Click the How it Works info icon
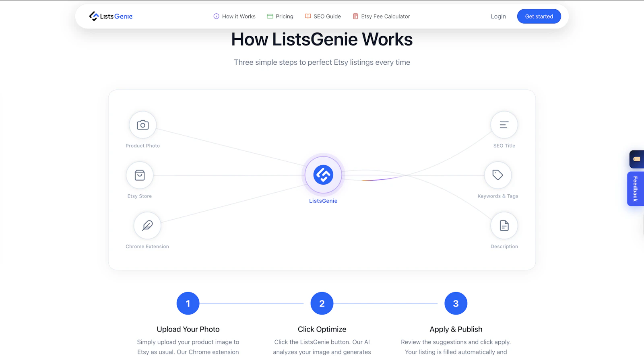Viewport: 644px width, 356px height. 216,16
